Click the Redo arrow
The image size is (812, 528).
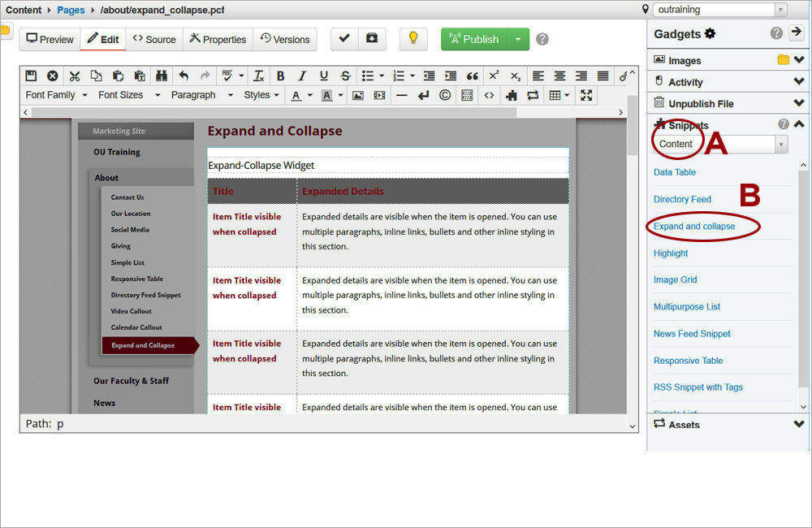tap(205, 76)
